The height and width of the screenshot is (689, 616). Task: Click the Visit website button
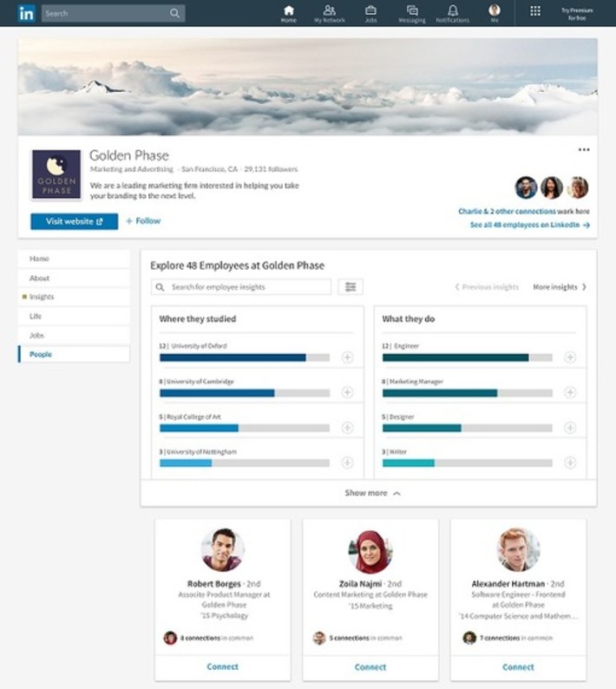75,221
